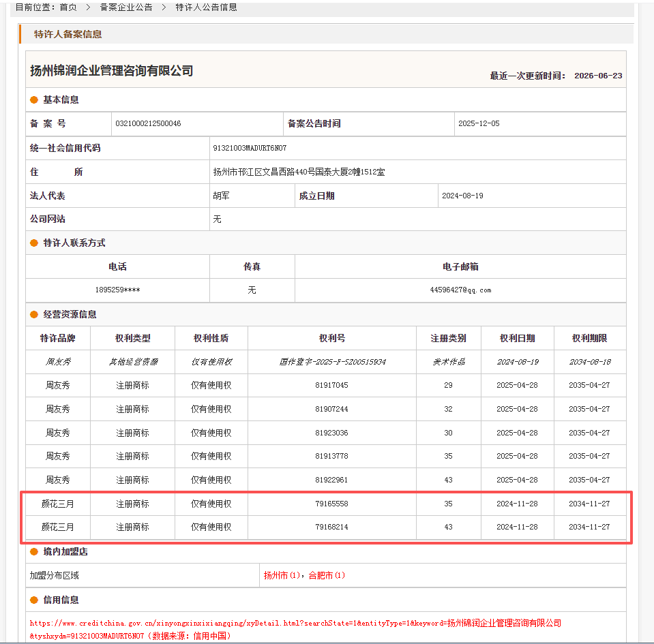Click company name 扬州锦润企业管理咨询有限公司 heading
This screenshot has height=644, width=654.
(111, 70)
